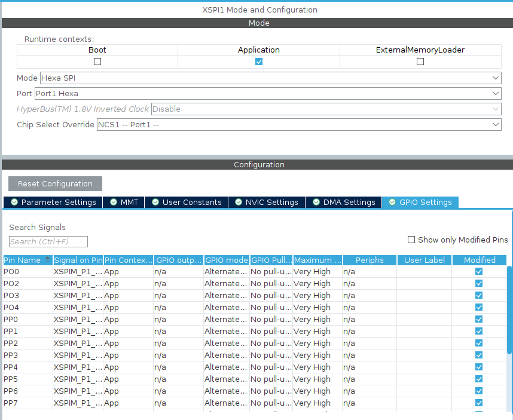Click the Reset Configuration button
513x420 pixels.
[x=55, y=183]
